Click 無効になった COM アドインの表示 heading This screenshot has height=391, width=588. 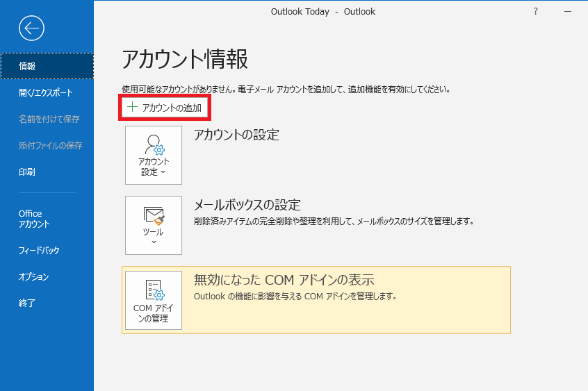pyautogui.click(x=284, y=280)
